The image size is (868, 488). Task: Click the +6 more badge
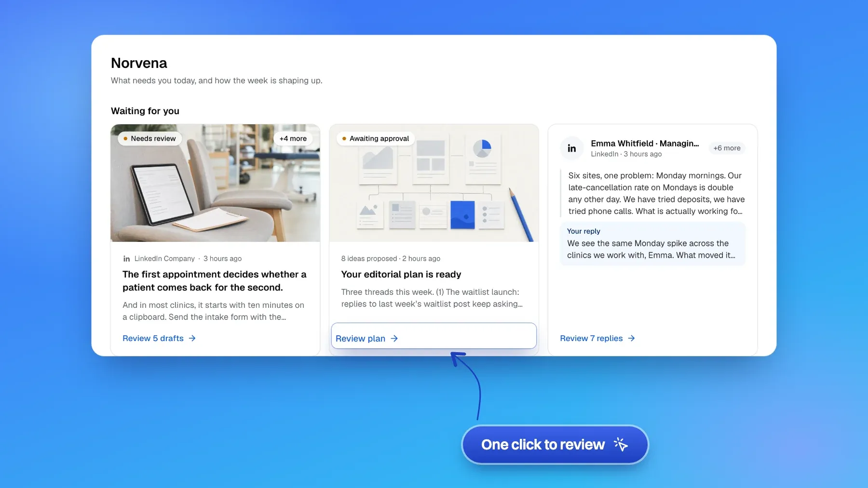pyautogui.click(x=727, y=148)
